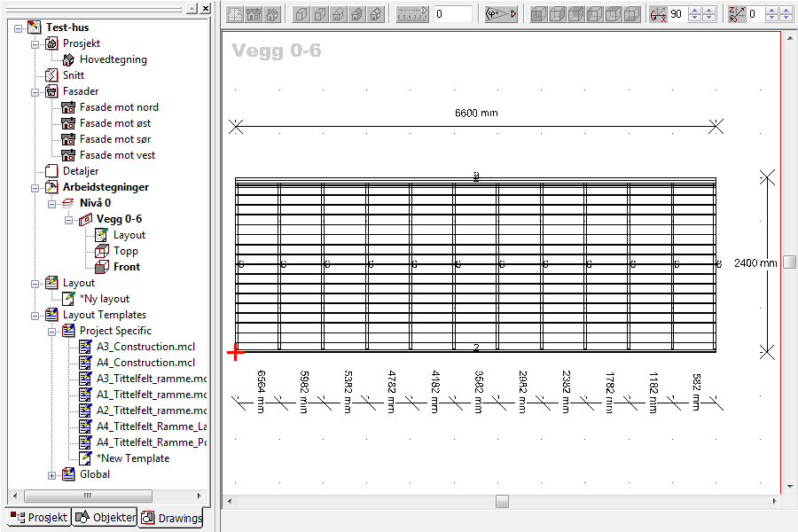Collapse the Arbeidstegninger tree node

35,187
